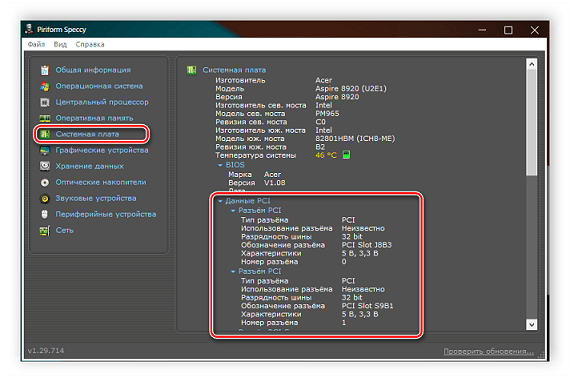Viewport: 570px width, 382px height.
Task: View Хранение данных section
Action: tap(89, 166)
